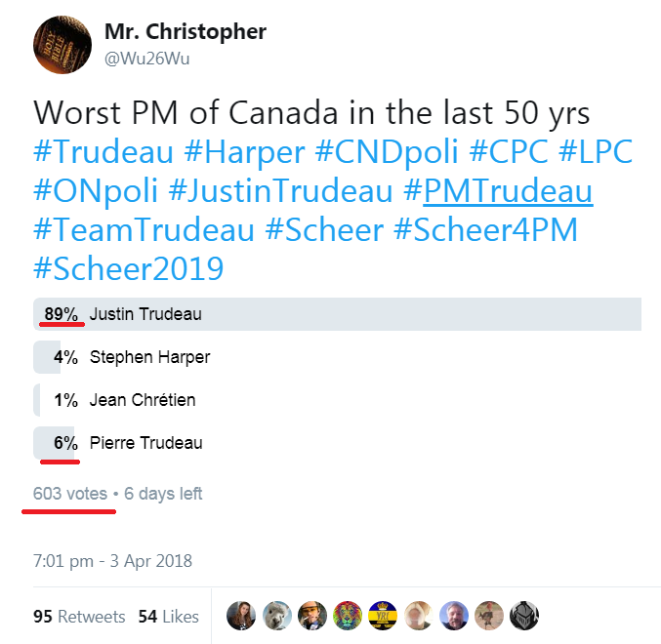Click the long-haired woman avatar
The height and width of the screenshot is (644, 661).
241,616
